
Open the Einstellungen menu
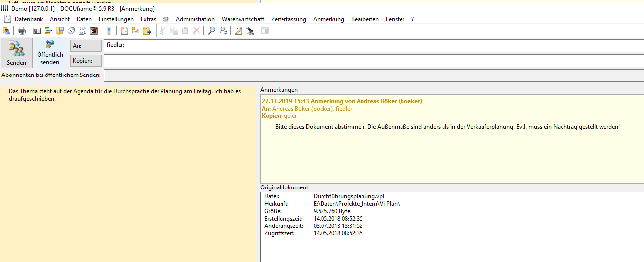click(116, 19)
